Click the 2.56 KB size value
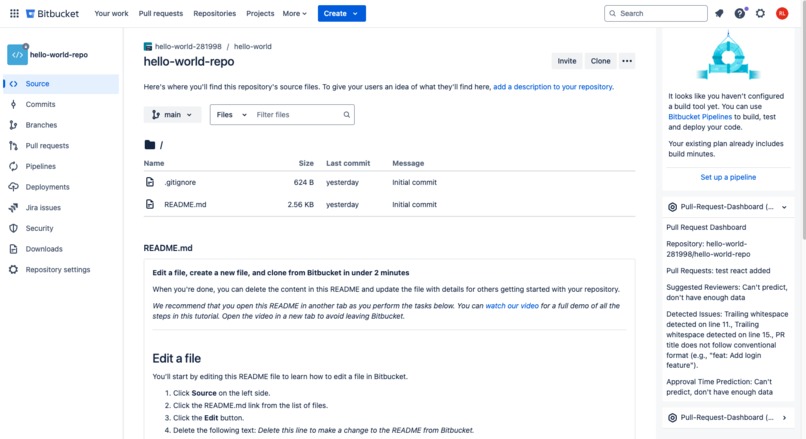Screen dimensions: 806x439 [x=301, y=204]
